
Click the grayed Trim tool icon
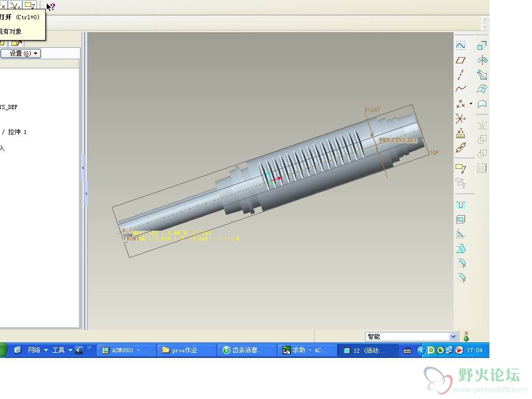482,154
